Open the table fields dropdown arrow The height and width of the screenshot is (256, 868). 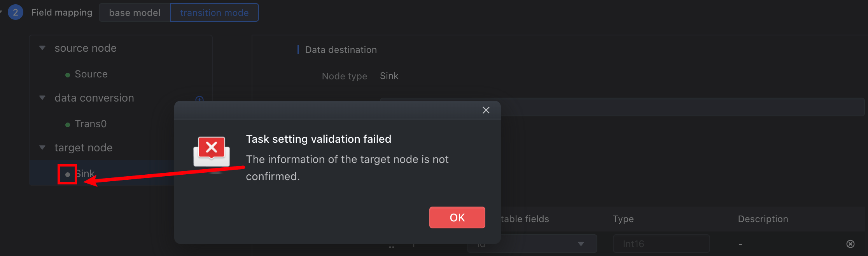(581, 244)
